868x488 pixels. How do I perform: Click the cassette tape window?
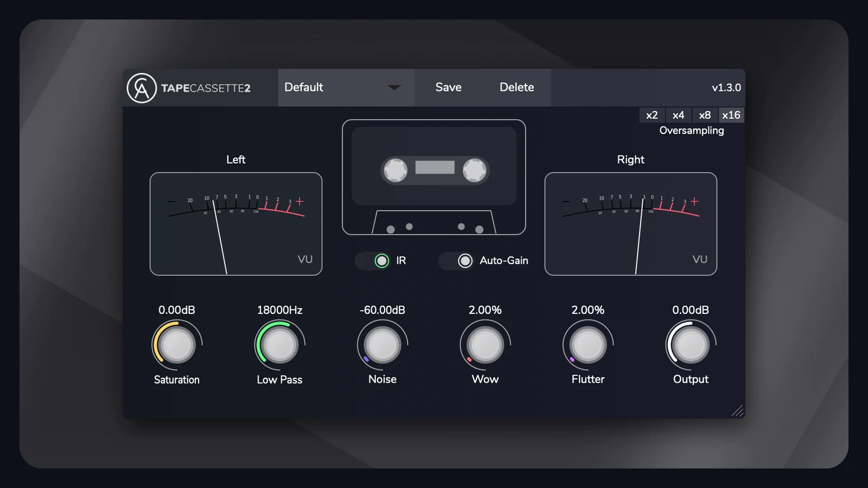pos(435,167)
